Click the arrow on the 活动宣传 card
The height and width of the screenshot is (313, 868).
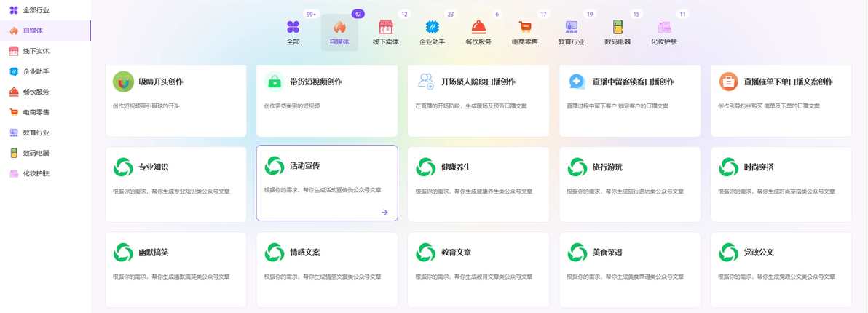pos(384,212)
